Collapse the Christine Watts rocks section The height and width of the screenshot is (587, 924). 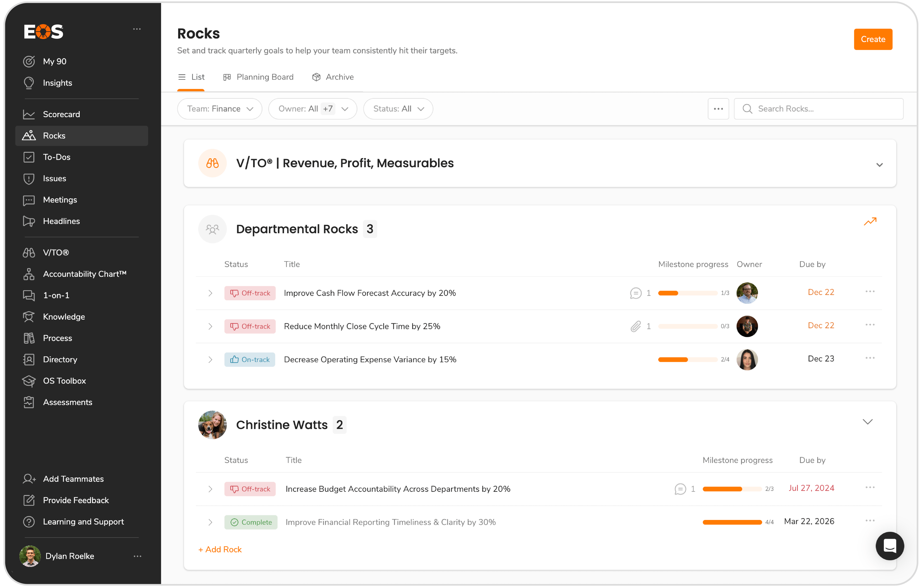(867, 422)
